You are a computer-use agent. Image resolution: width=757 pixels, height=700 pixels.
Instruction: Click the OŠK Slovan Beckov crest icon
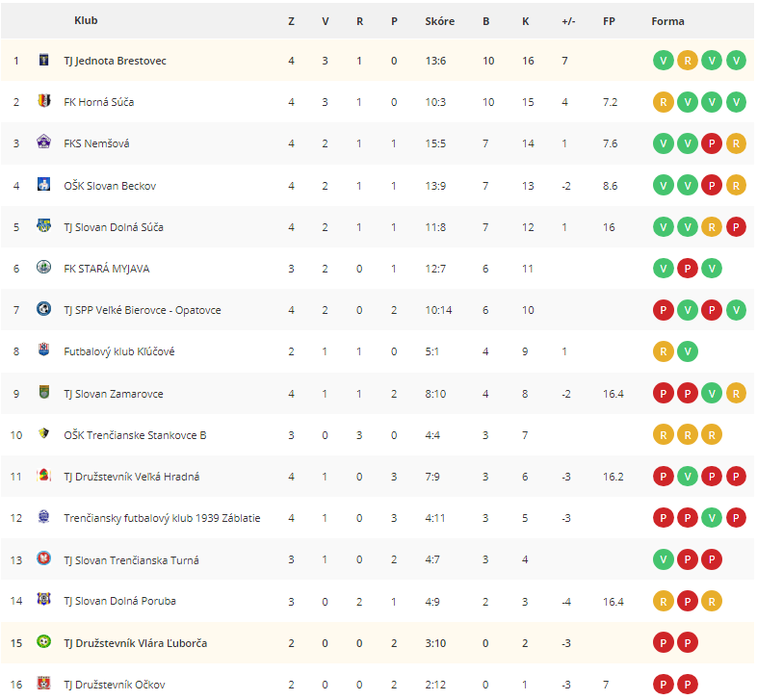coord(44,184)
